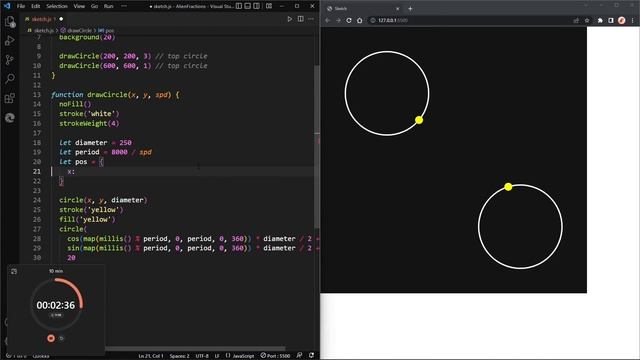The width and height of the screenshot is (640, 360).
Task: Toggle the bottom panel layout icon
Action: 248,6
